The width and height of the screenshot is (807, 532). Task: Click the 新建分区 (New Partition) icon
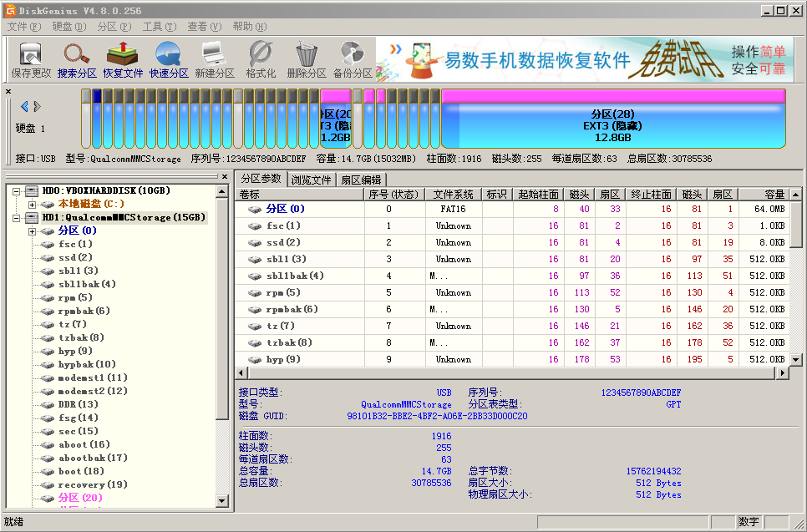point(215,59)
